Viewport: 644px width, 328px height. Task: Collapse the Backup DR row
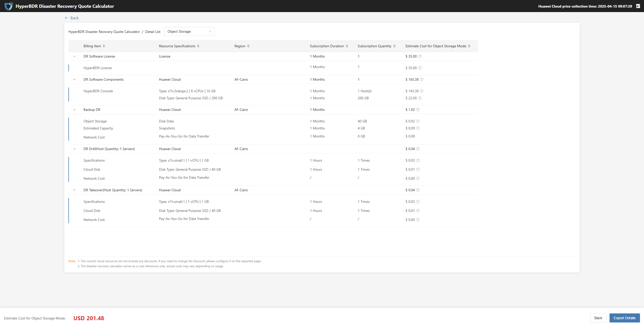74,110
